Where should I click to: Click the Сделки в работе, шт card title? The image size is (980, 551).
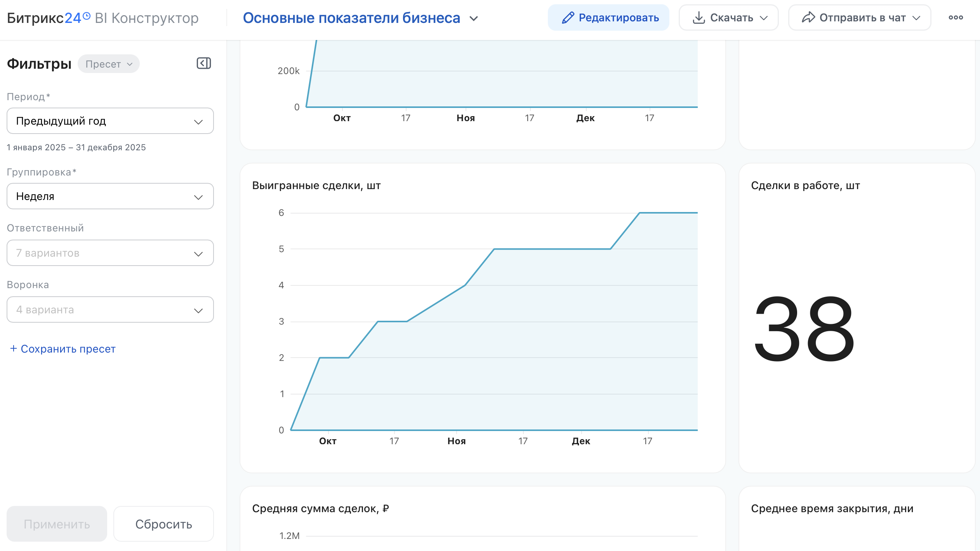pos(806,186)
